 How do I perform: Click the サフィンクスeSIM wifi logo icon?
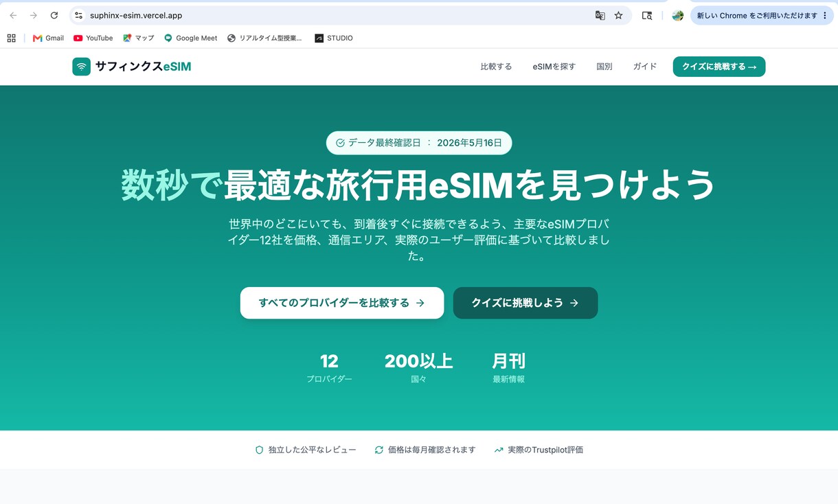click(82, 67)
